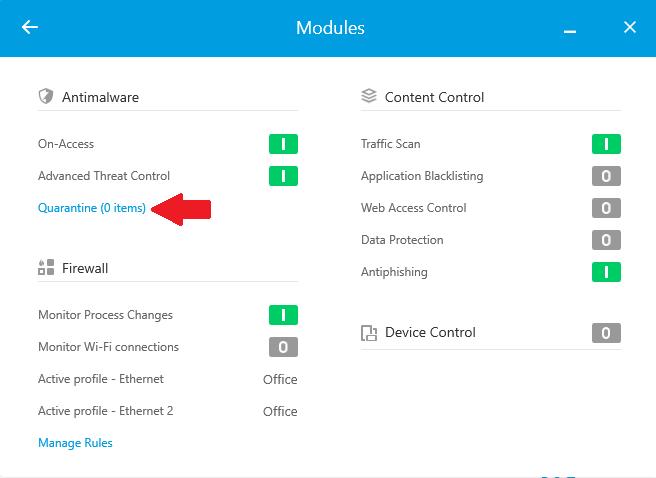This screenshot has height=478, width=656.
Task: Enable Application Blacklisting toggle
Action: click(x=606, y=176)
